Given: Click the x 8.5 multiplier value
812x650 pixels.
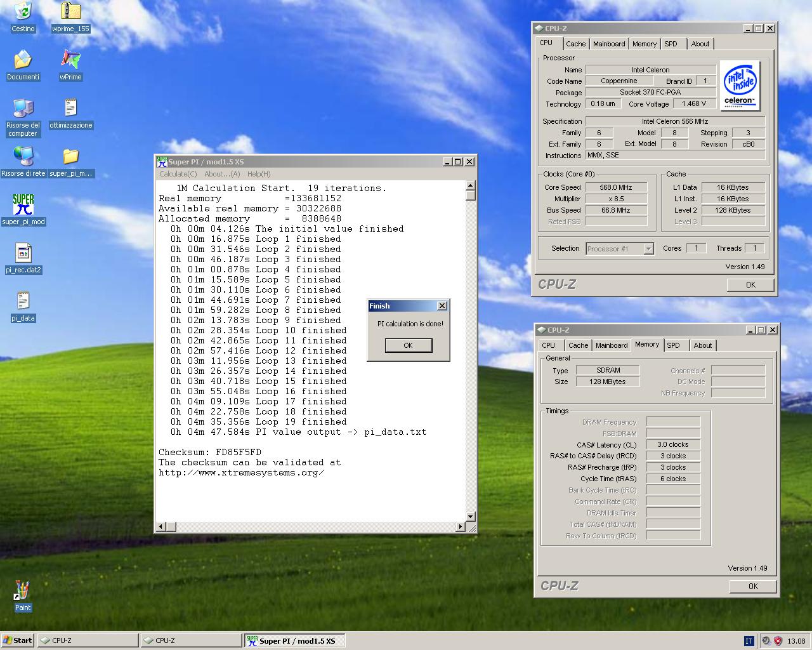Looking at the screenshot, I should coord(616,199).
